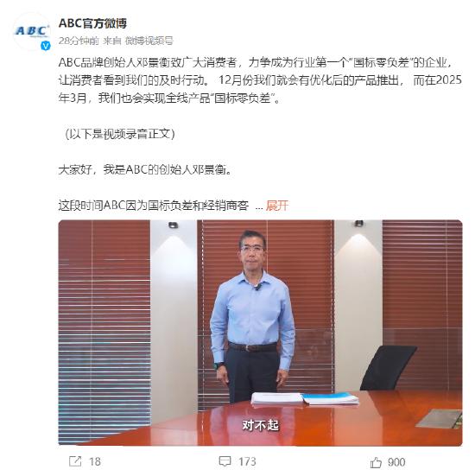
Task: Click the 大家好，我是ABC的创始人 sentence
Action: click(146, 169)
